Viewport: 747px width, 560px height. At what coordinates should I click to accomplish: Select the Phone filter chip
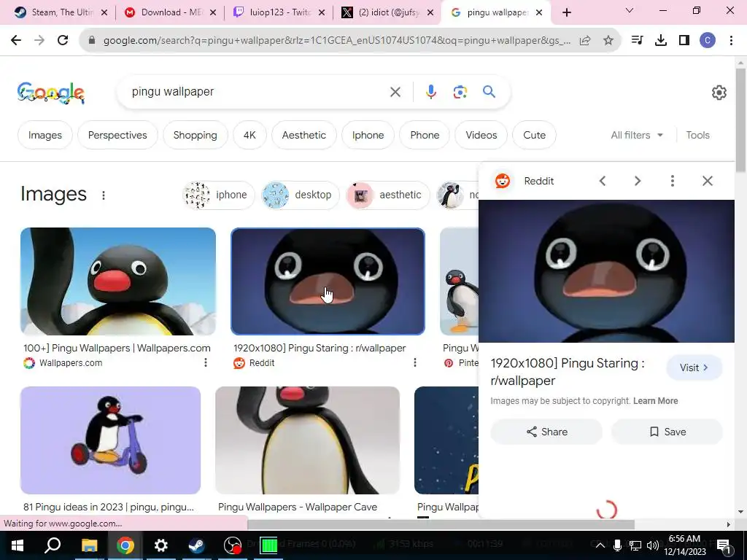pyautogui.click(x=425, y=135)
